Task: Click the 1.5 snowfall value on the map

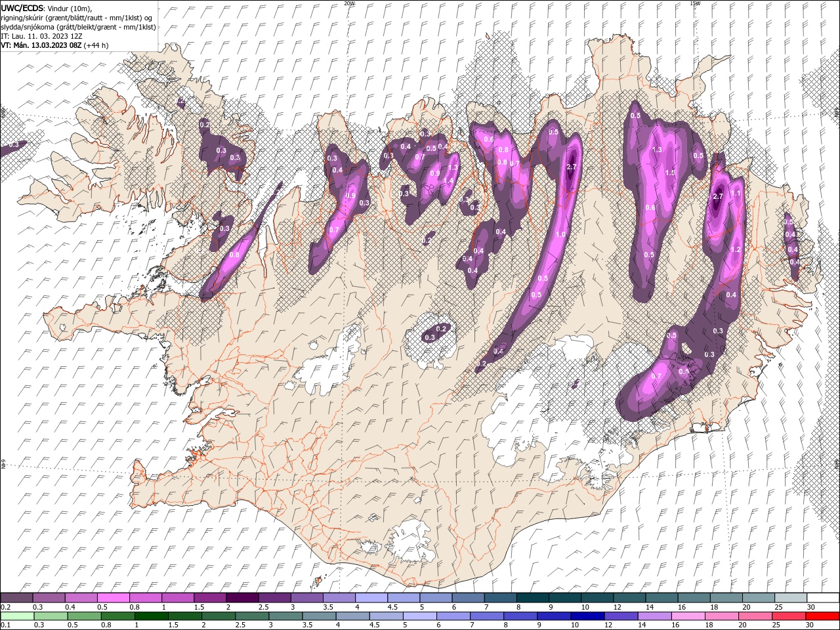Action: click(x=670, y=173)
